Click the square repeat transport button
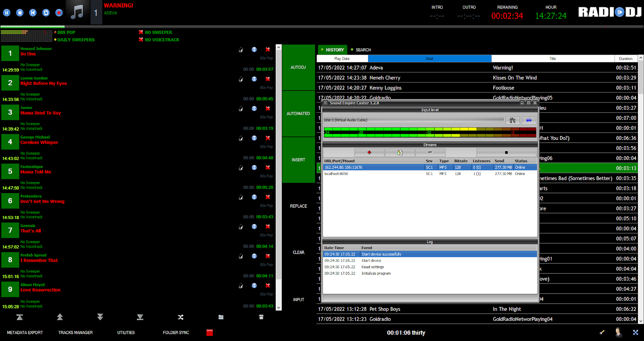This screenshot has height=341, width=644. pos(46,13)
